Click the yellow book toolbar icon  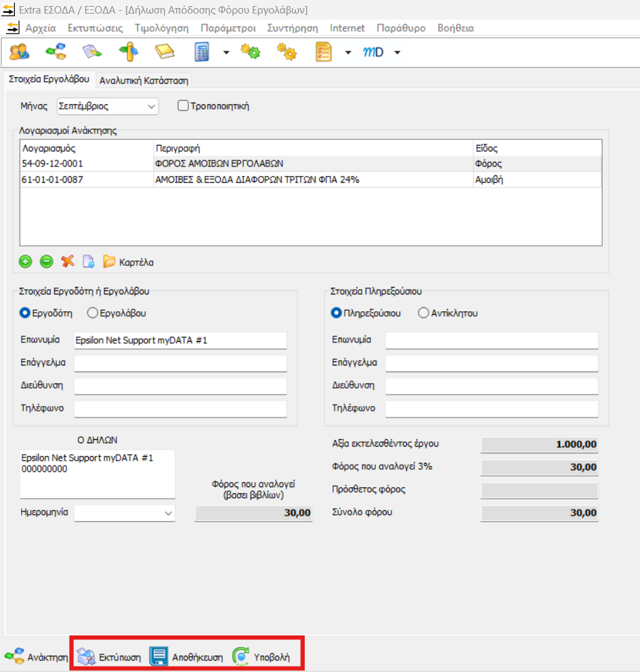(x=165, y=52)
